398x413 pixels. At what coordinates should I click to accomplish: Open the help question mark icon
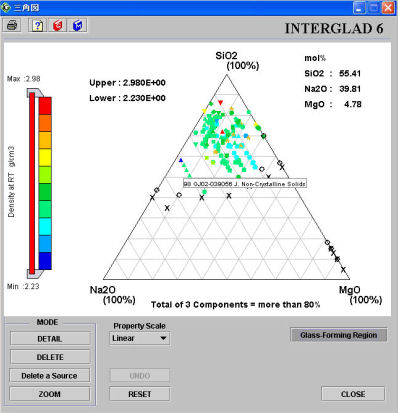click(38, 25)
